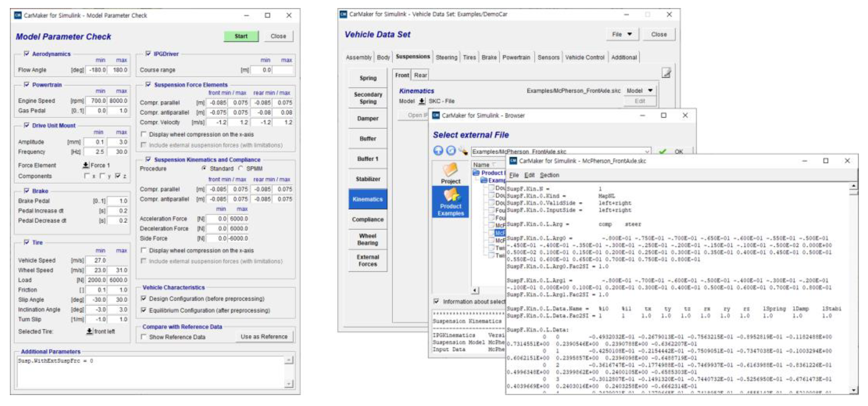Click the Selected Tire selection arrow icon

click(89, 331)
